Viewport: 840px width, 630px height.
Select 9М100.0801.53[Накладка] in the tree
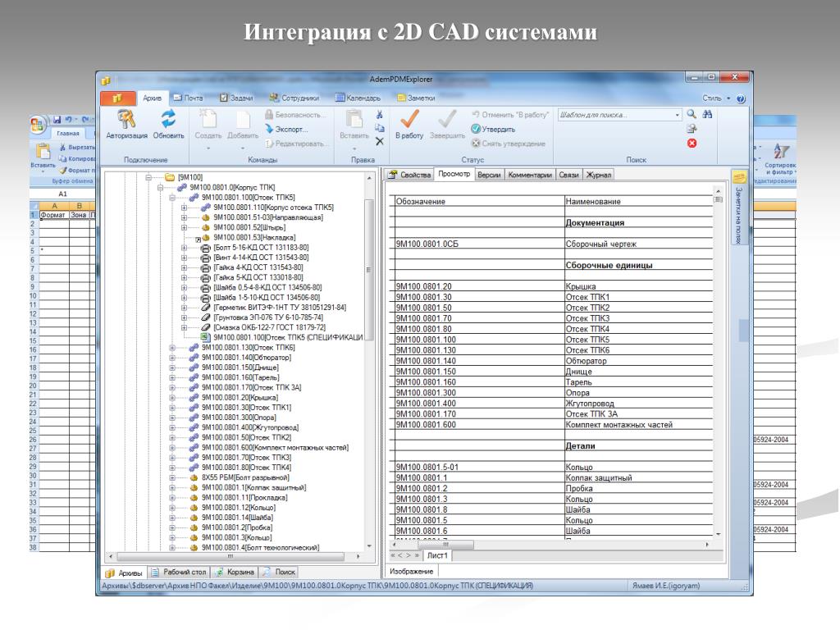tap(254, 237)
